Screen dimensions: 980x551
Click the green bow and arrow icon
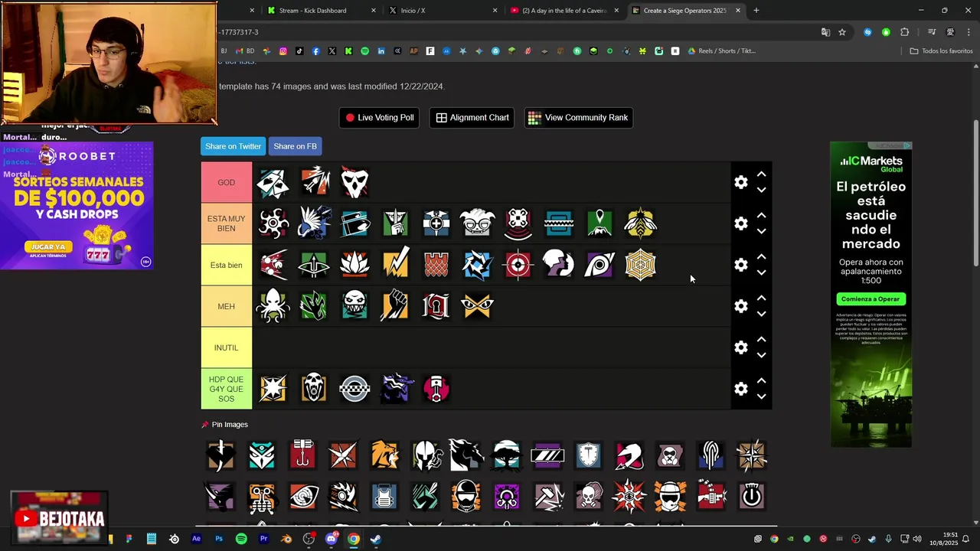314,265
